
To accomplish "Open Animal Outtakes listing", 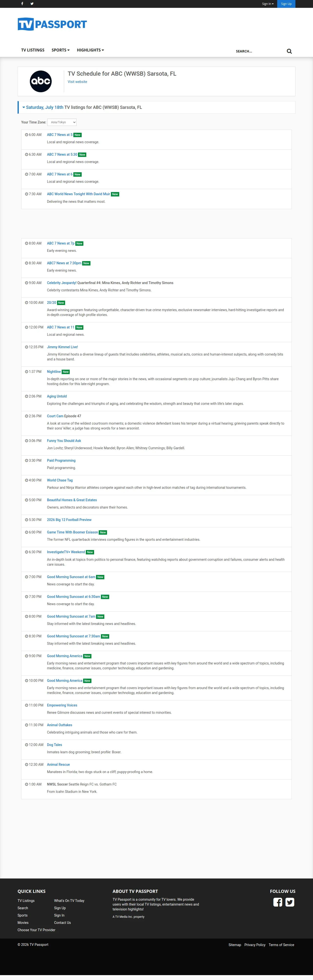I will [x=60, y=725].
